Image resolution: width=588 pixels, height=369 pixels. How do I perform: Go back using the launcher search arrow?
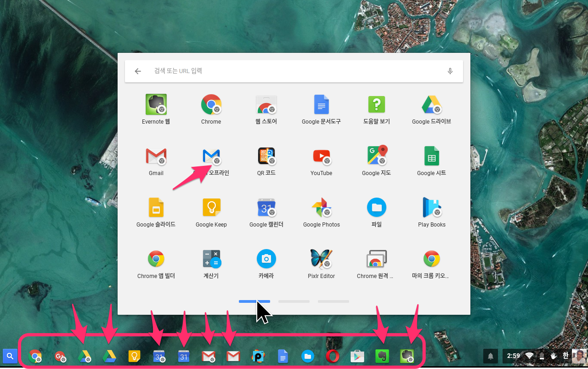tap(138, 71)
